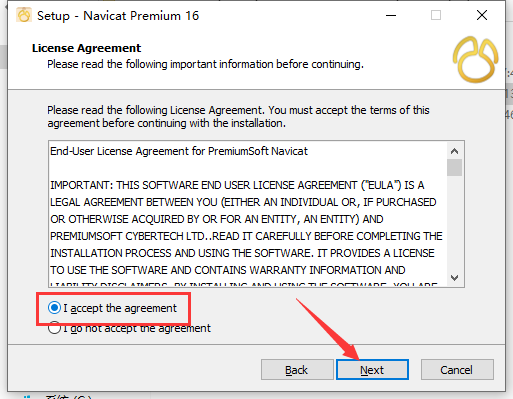Close the Setup window with X
Screen dimensions: 513x399
pos(482,15)
